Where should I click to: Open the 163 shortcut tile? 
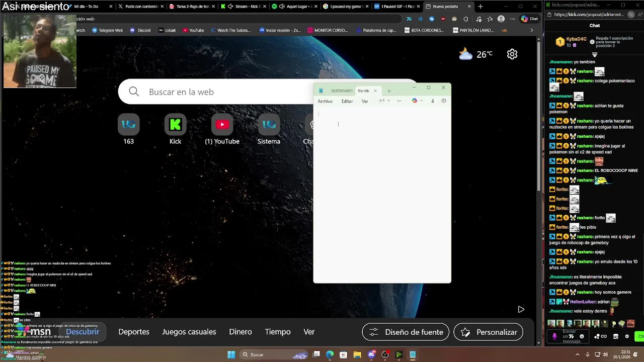click(x=128, y=130)
